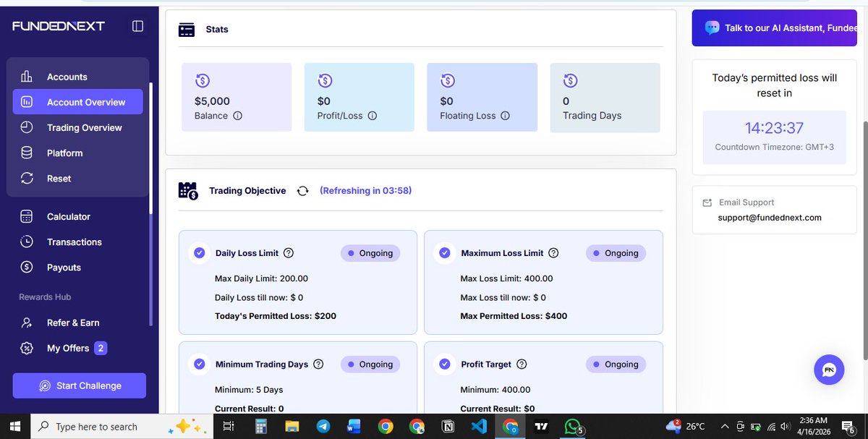Click the Accounts bar-chart icon
The image size is (868, 439).
pos(27,77)
